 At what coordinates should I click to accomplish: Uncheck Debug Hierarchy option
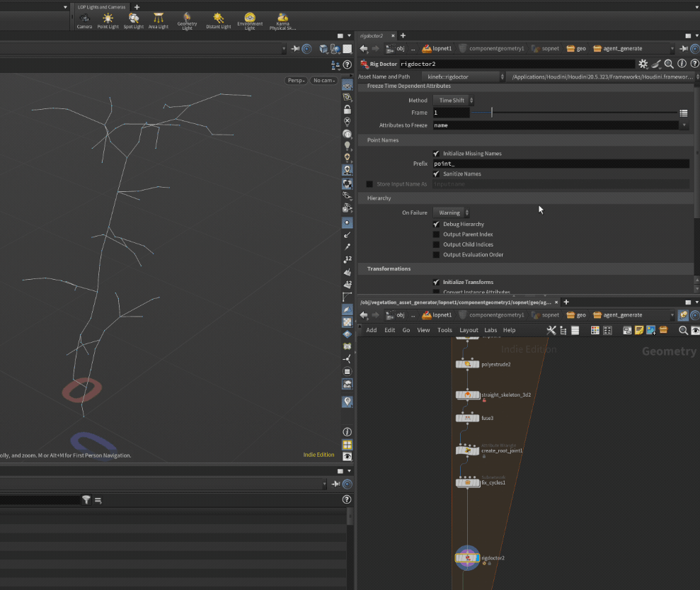click(x=436, y=224)
